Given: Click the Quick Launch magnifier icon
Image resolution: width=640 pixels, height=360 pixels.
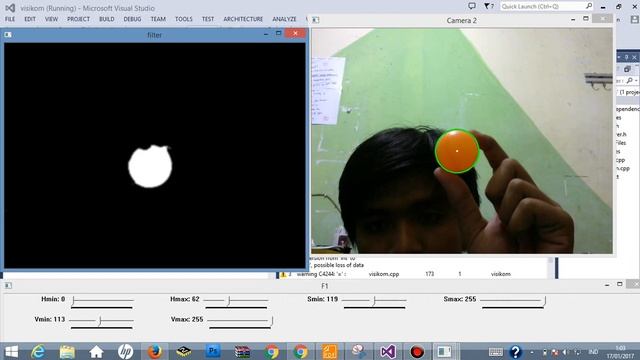Looking at the screenshot, I should 589,6.
